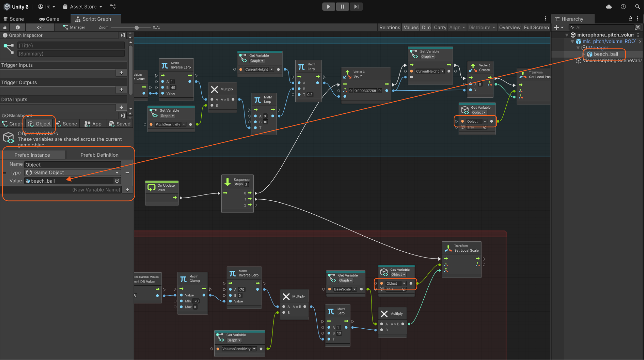Toggle the Relations display option
This screenshot has width=644, height=360.
click(390, 27)
